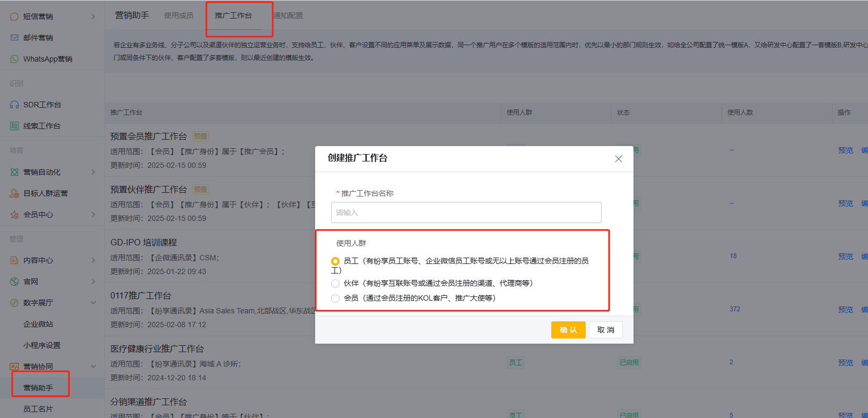
Task: Select the 伙伴 audience radio button
Action: (335, 284)
